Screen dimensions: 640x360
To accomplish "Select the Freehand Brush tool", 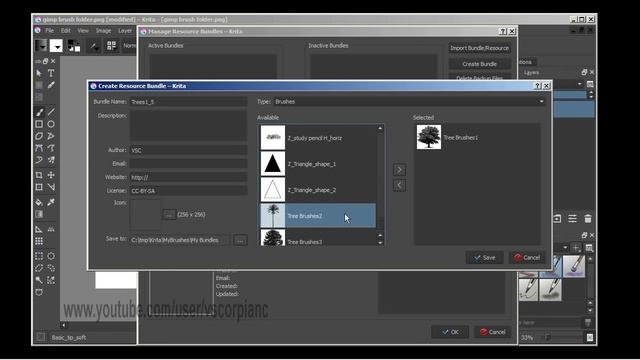I will (39, 112).
